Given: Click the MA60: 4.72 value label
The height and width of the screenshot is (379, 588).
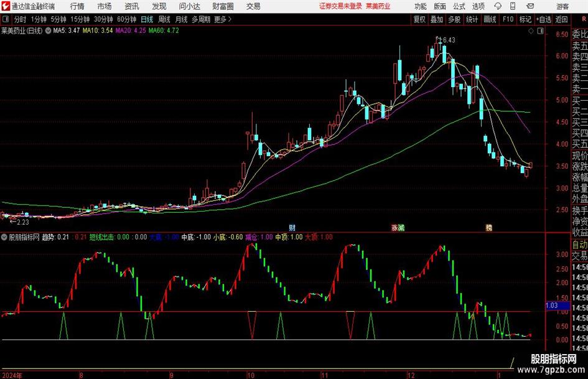Looking at the screenshot, I should pyautogui.click(x=164, y=30).
